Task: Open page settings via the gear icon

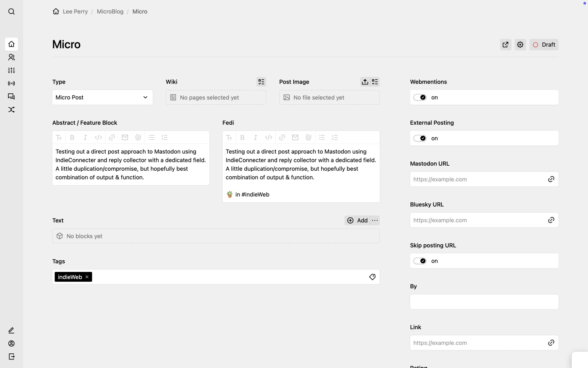Action: 520,44
